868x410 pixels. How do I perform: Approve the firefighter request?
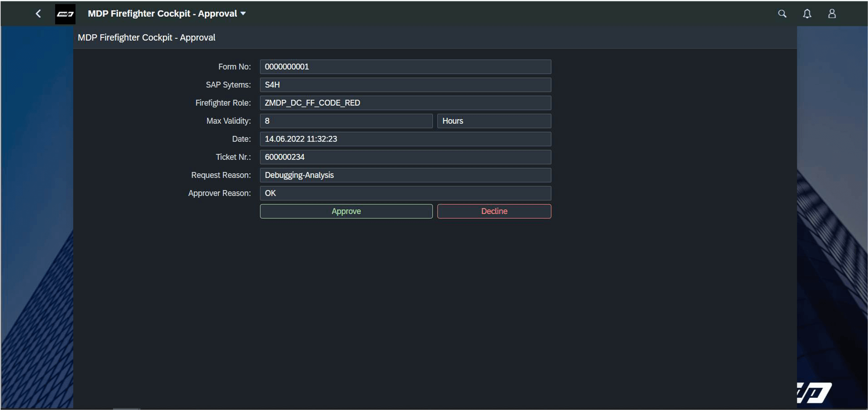[346, 211]
